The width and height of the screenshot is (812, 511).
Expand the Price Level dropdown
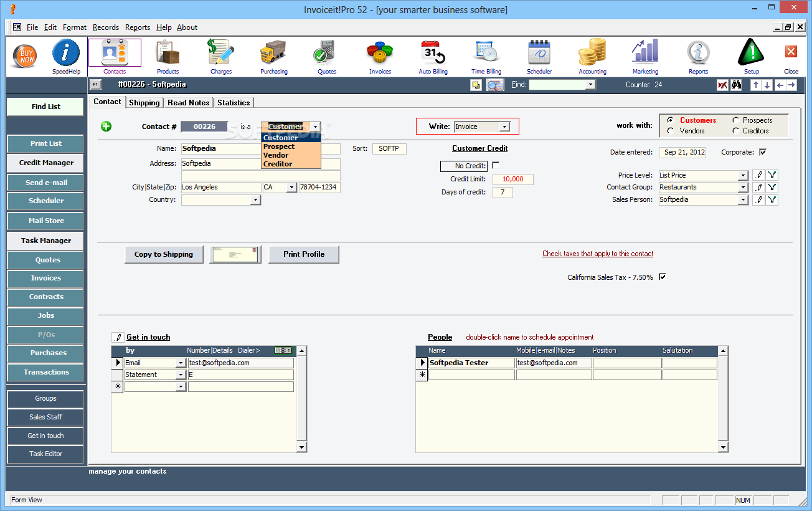(743, 176)
